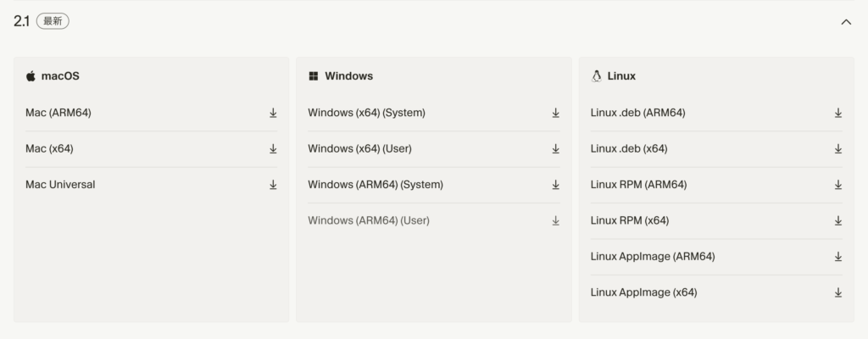Click download icon for Linux AppImage (x64)

[838, 292]
